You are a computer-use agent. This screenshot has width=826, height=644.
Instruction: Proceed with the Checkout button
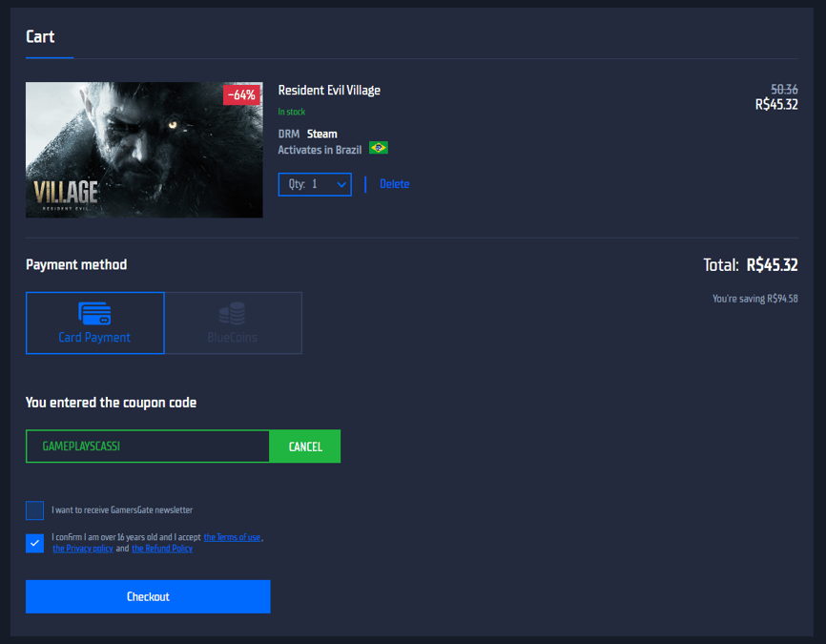coord(148,596)
